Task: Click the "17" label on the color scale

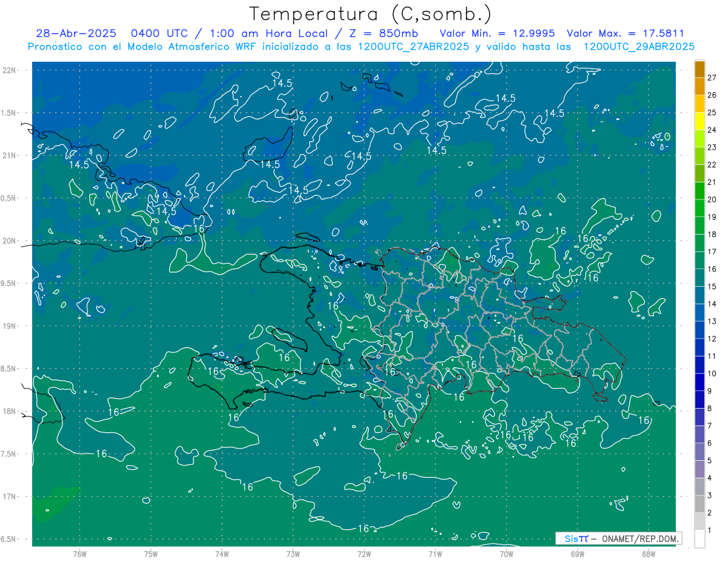Action: point(712,252)
